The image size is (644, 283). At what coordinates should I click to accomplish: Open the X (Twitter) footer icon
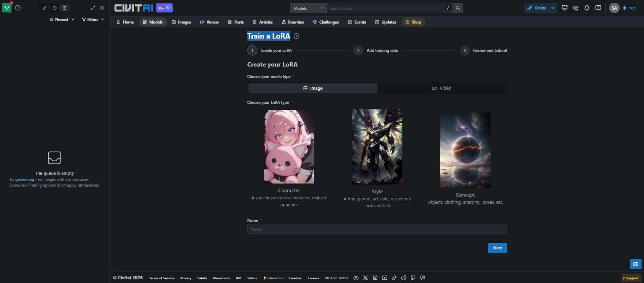coord(365,278)
